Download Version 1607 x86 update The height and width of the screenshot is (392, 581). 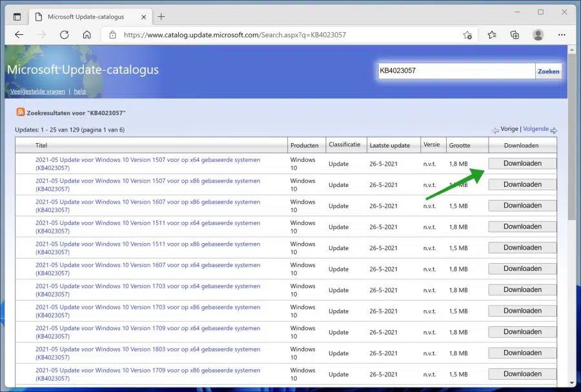click(522, 206)
